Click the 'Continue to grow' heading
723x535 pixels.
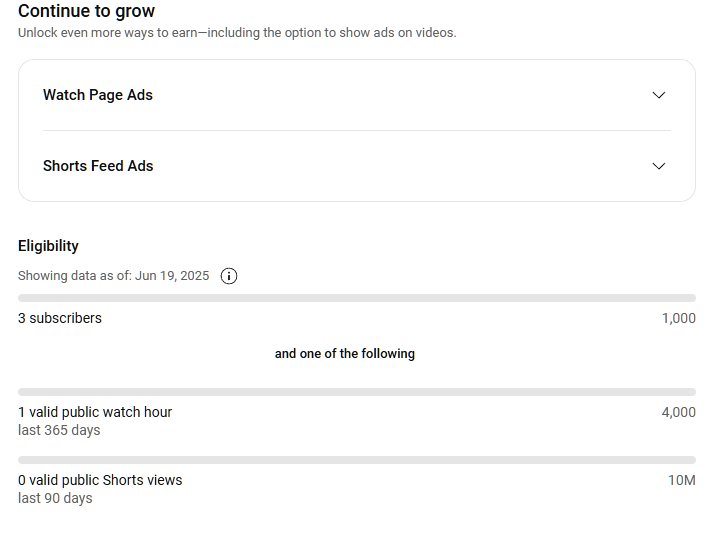pyautogui.click(x=87, y=11)
